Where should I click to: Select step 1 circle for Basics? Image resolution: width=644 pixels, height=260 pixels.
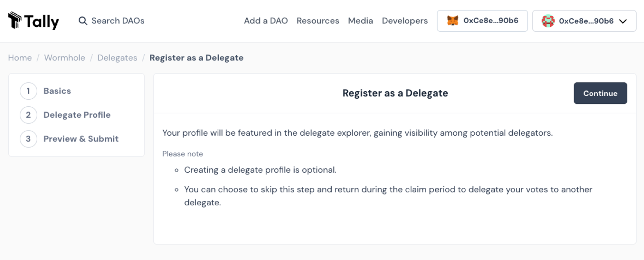coord(28,91)
